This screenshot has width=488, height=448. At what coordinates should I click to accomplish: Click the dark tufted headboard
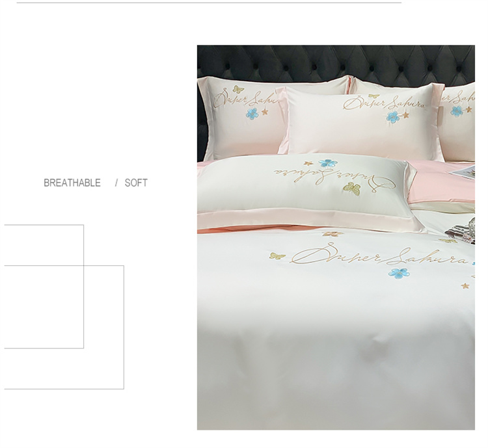[x=336, y=64]
